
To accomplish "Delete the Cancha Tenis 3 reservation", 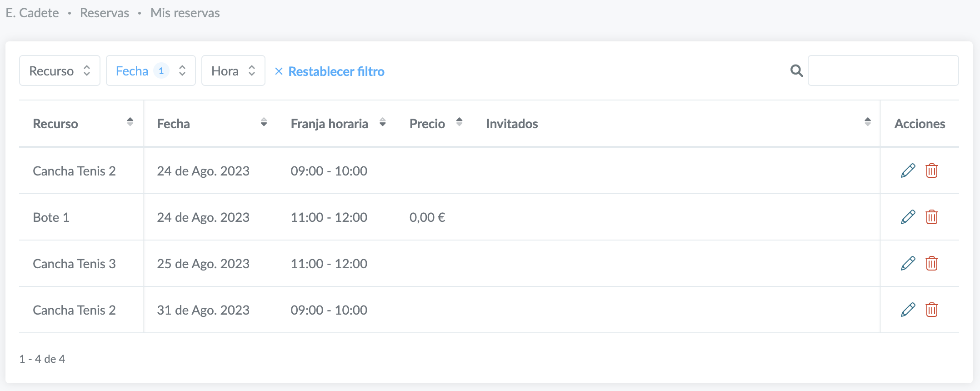I will coord(931,263).
